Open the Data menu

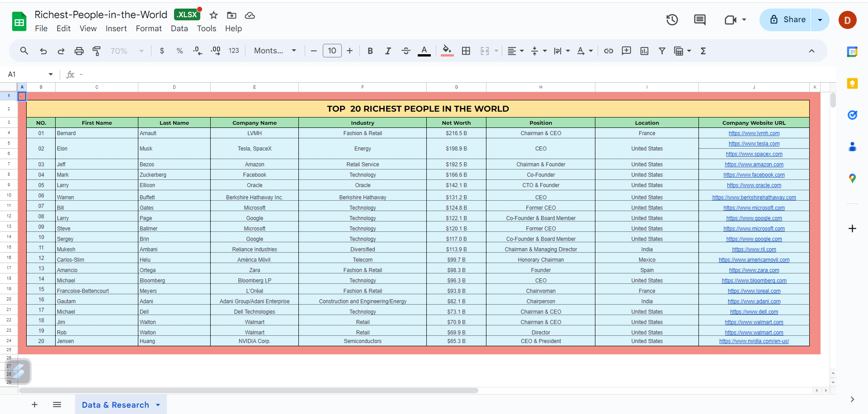point(179,28)
